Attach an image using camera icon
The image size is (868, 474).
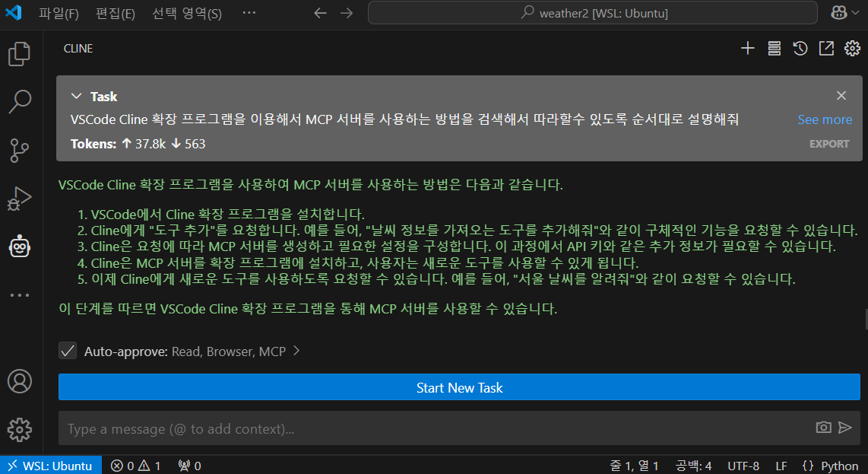[x=823, y=427]
